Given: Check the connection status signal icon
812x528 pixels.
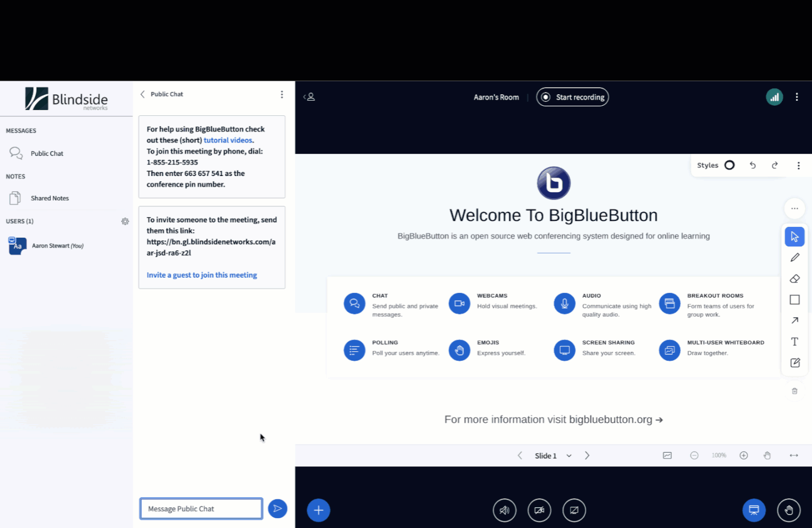Looking at the screenshot, I should click(775, 97).
